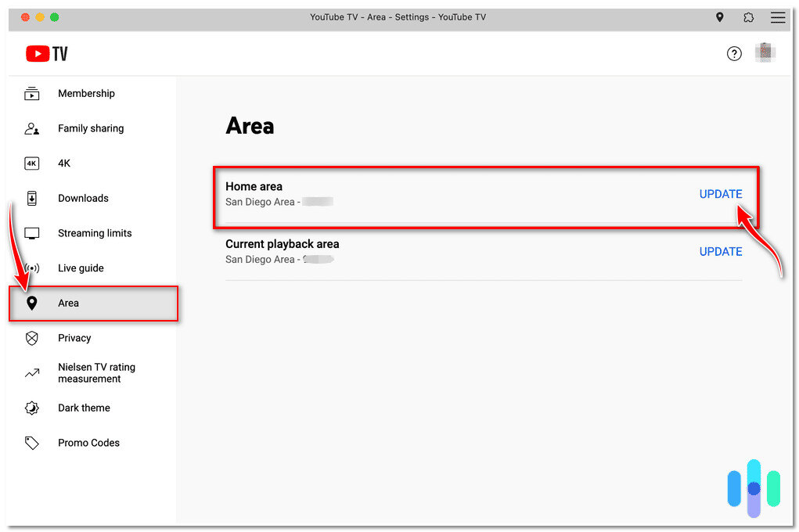Open the account profile avatar
This screenshot has height=532, width=799.
tap(765, 52)
